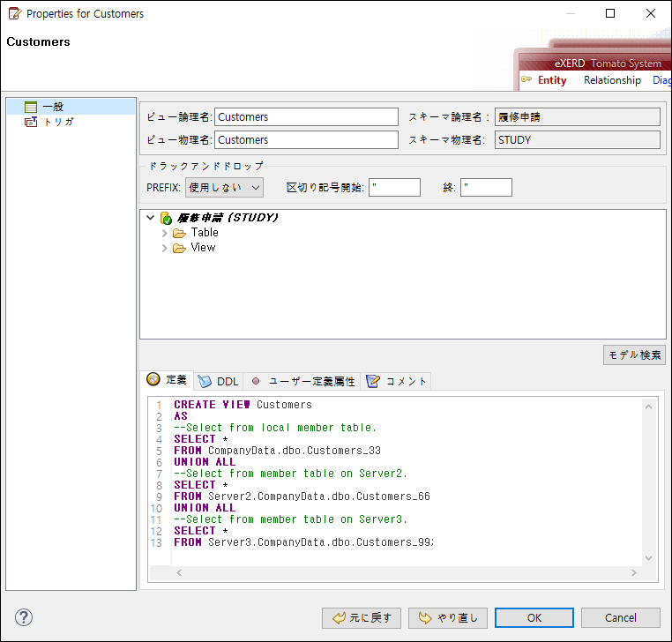672x642 pixels.
Task: Open help via question mark icon
Action: (x=24, y=617)
